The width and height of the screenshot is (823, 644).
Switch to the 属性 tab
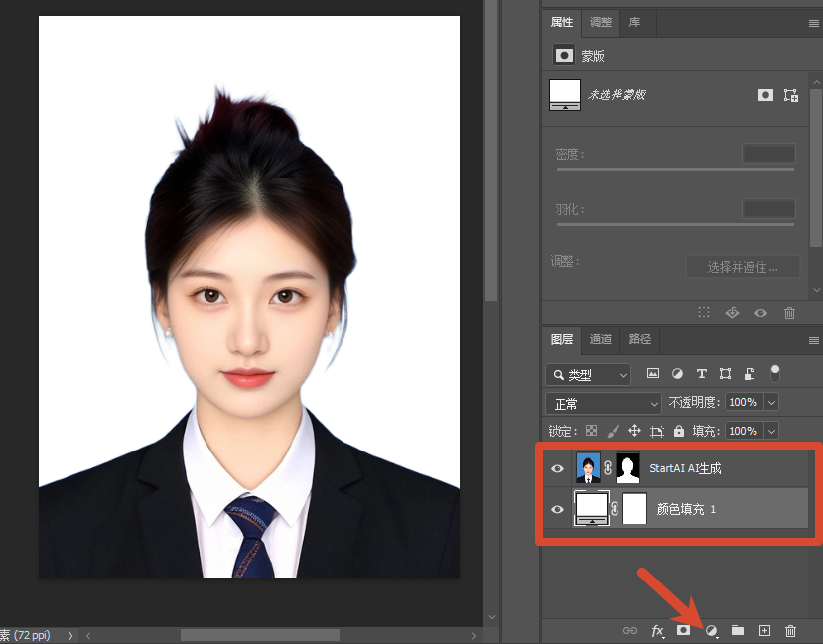tap(562, 22)
